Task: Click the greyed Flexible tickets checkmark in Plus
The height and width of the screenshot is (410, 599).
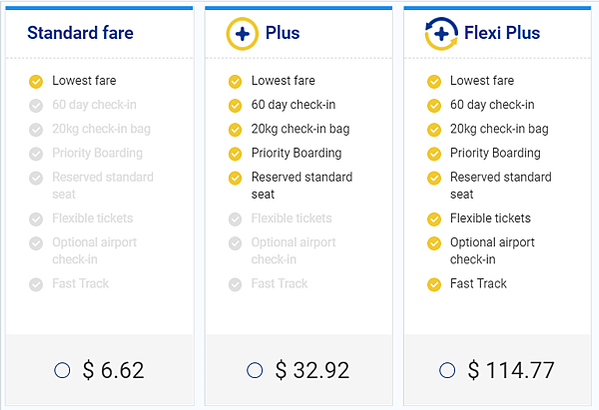Action: click(235, 219)
